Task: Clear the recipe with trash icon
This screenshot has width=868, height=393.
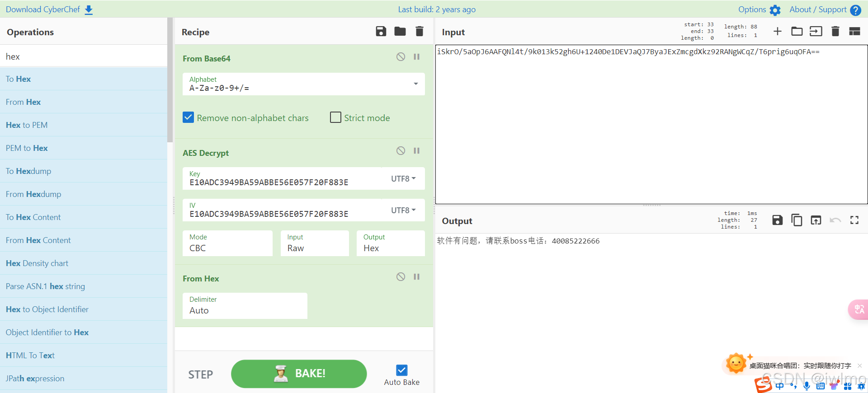Action: pyautogui.click(x=420, y=31)
